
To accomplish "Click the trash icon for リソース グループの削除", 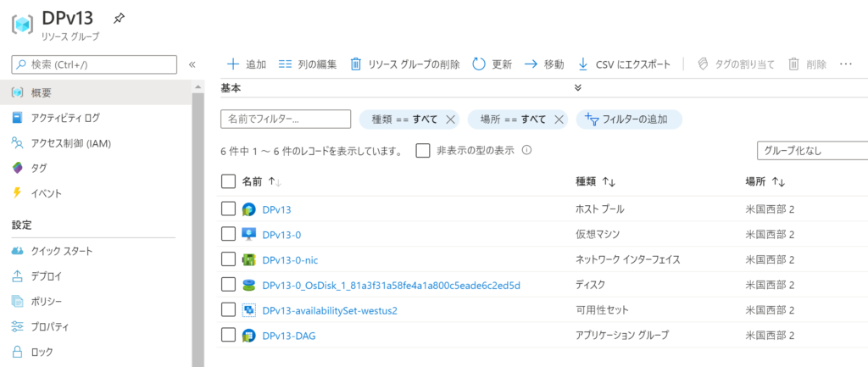I will tap(356, 64).
